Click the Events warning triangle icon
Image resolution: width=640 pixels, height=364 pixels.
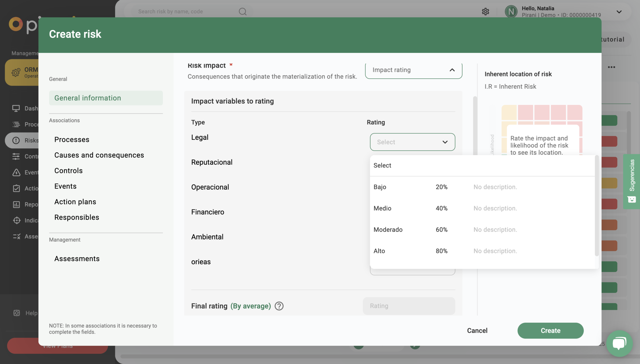(16, 173)
